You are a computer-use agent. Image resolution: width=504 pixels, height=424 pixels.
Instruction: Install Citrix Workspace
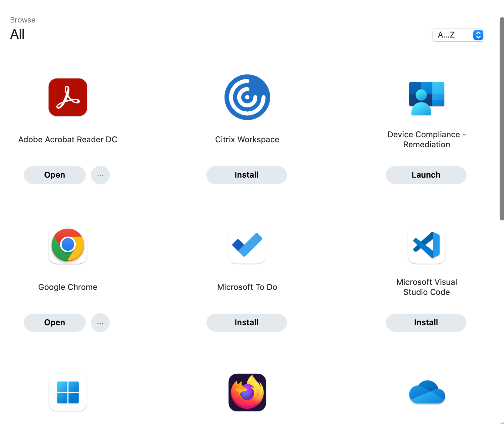pyautogui.click(x=247, y=175)
